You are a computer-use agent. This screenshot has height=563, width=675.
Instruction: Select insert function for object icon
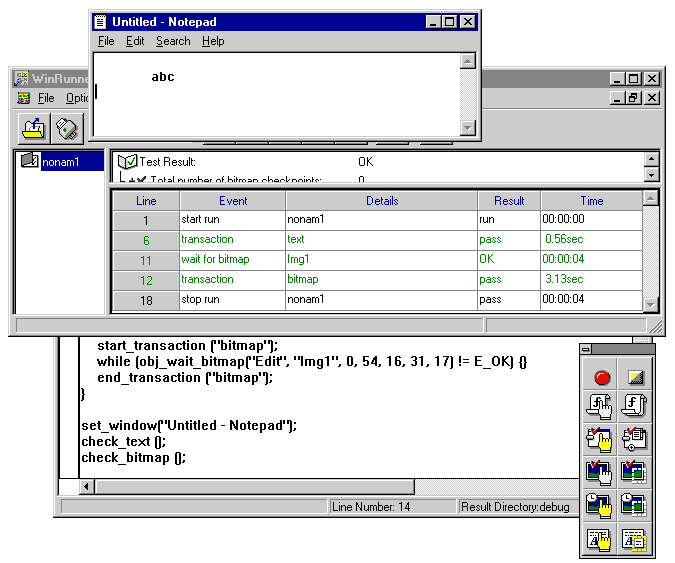602,405
